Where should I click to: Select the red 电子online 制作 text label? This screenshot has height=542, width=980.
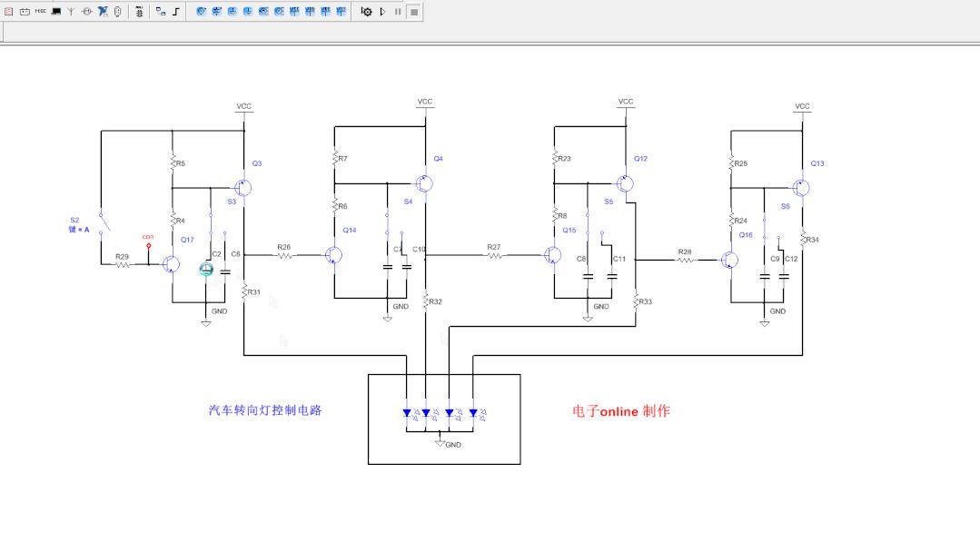(621, 411)
